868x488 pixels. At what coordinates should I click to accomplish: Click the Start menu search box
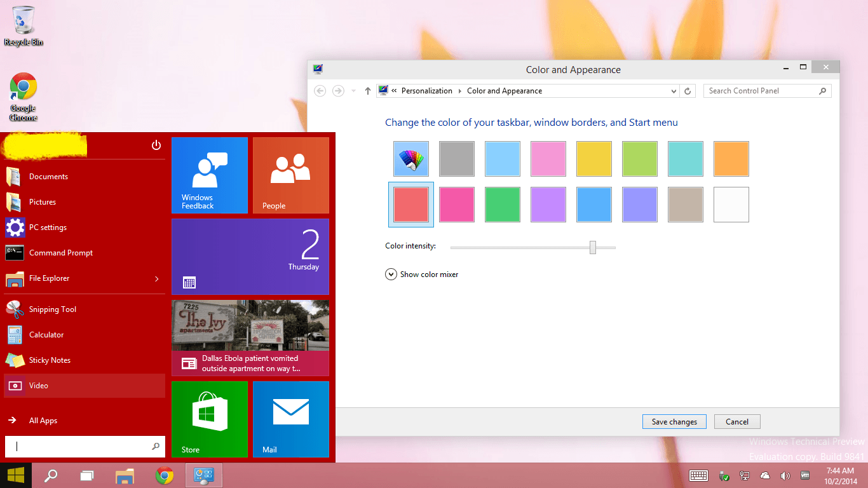pyautogui.click(x=83, y=446)
